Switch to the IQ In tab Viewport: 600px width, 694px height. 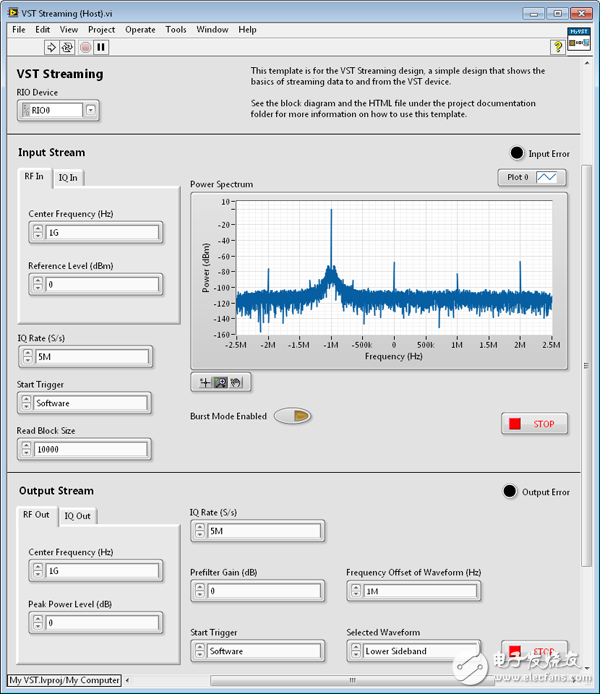point(68,178)
